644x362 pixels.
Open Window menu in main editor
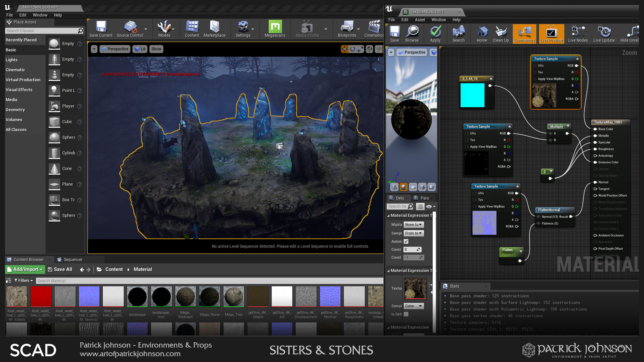tap(40, 15)
